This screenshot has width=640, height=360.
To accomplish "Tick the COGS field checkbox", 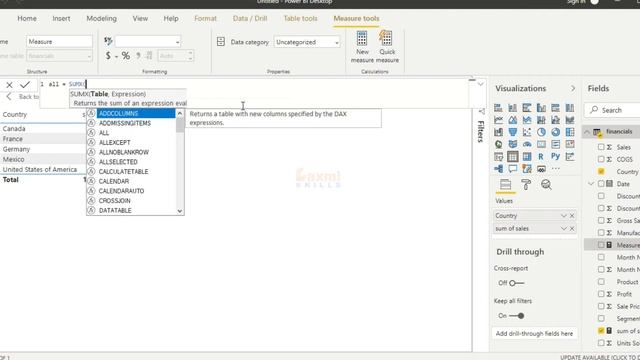I will [x=601, y=159].
